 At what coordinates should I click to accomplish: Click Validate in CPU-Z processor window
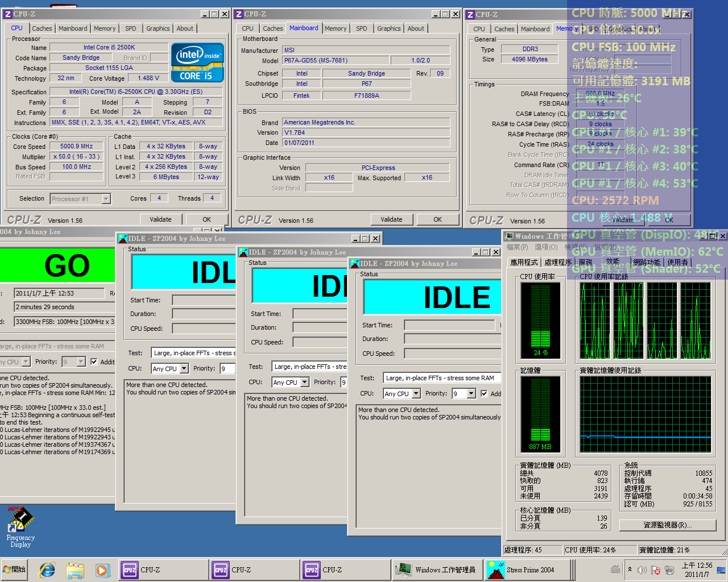click(x=160, y=219)
